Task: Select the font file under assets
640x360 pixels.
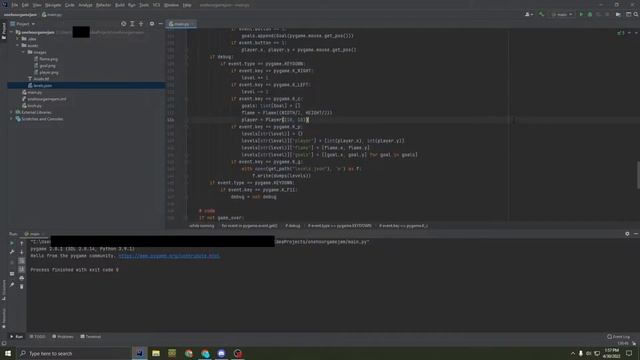Action: click(x=38, y=79)
